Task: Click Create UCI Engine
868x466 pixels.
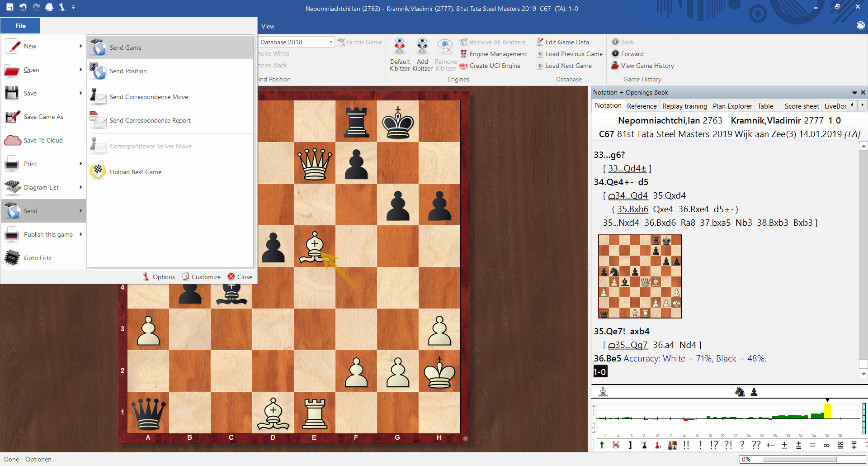Action: coord(490,66)
